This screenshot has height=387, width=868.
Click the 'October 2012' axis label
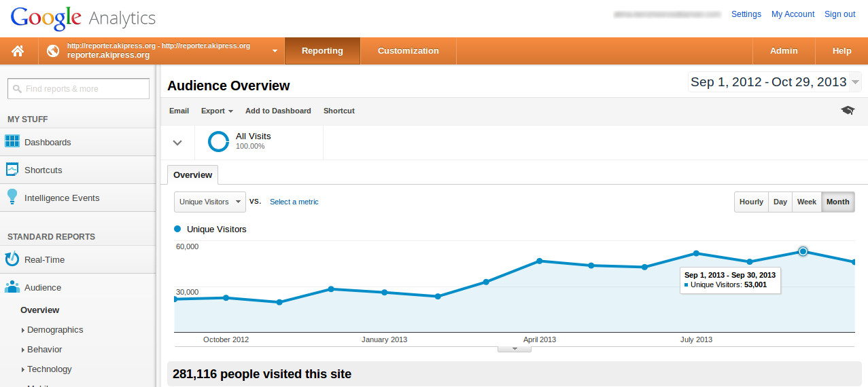[226, 339]
